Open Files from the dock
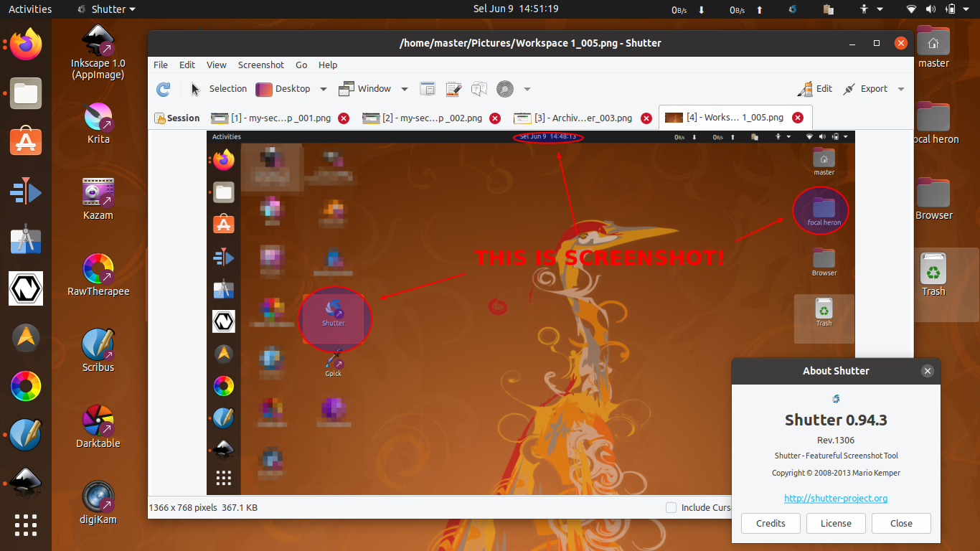Image resolution: width=980 pixels, height=551 pixels. pyautogui.click(x=26, y=93)
